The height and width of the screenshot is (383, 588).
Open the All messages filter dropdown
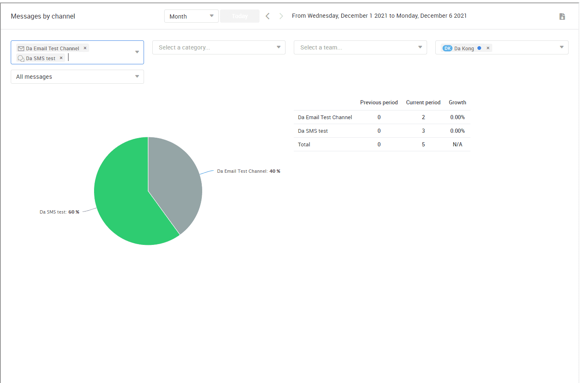pyautogui.click(x=77, y=77)
